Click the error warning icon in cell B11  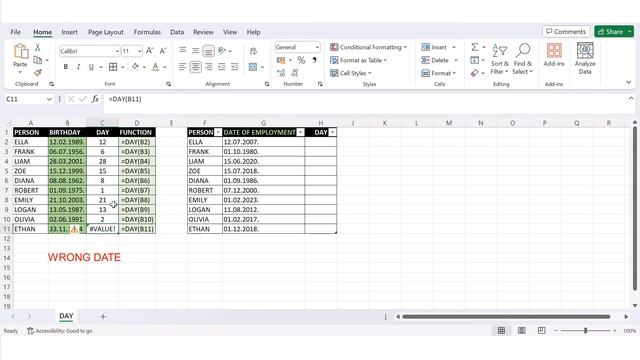pyautogui.click(x=74, y=229)
